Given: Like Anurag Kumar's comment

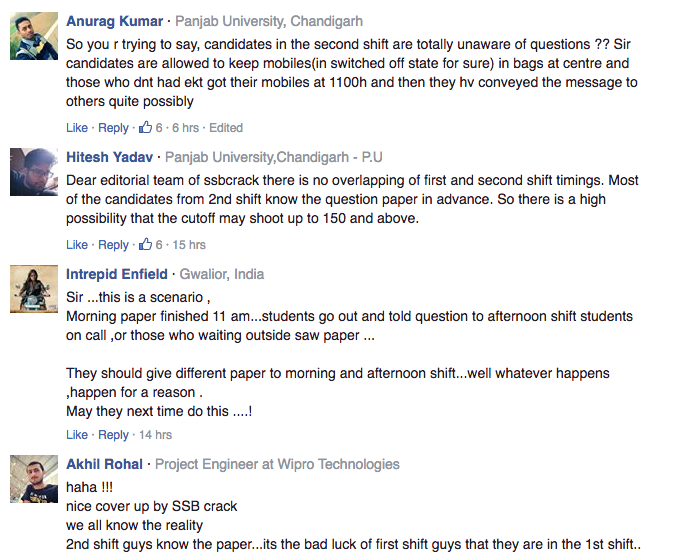Looking at the screenshot, I should tap(77, 128).
